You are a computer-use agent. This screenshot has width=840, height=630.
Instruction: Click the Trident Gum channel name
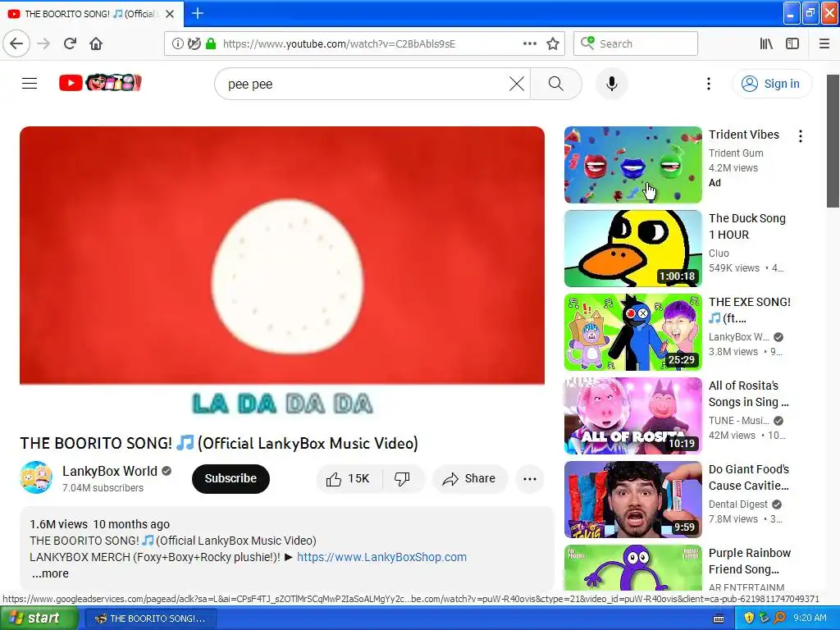coord(736,153)
